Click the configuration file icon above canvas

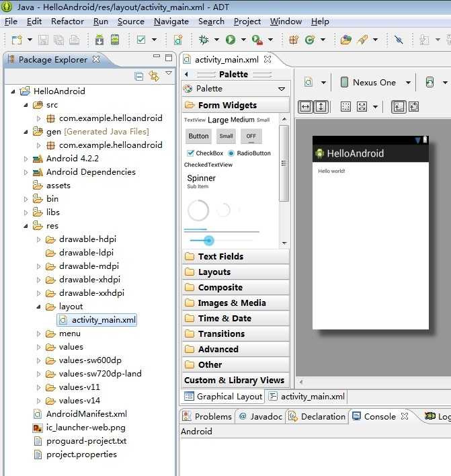tap(309, 82)
